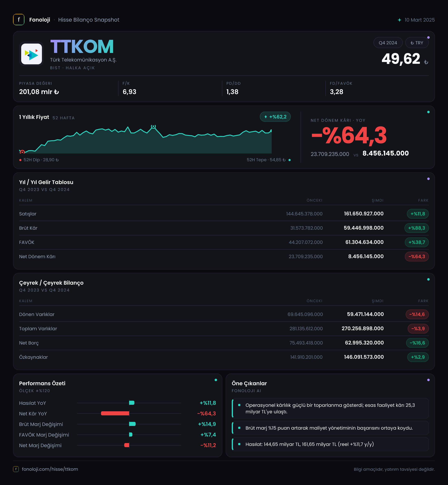This screenshot has width=448, height=485.
Task: Click the -%64,3 badge in Net Dönem Kârı row
Action: point(417,257)
